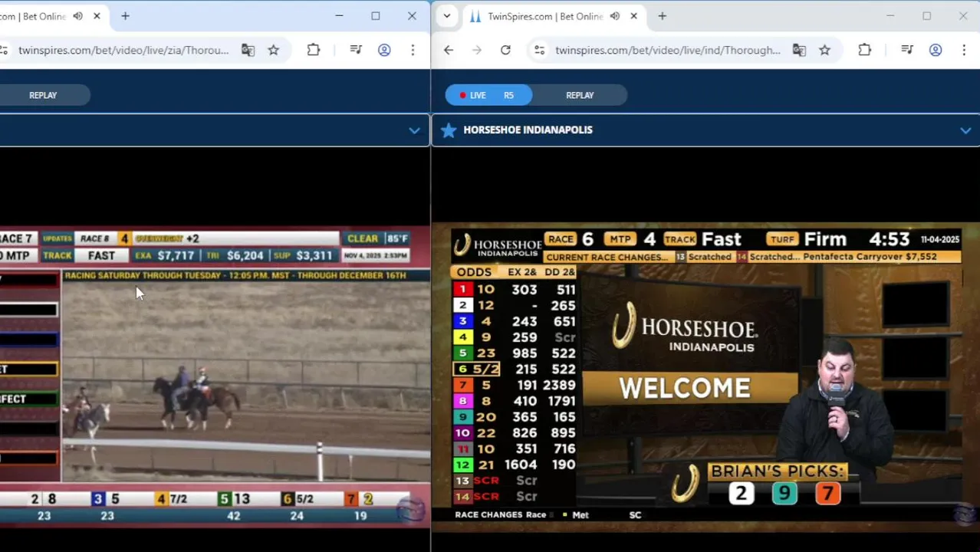Select LIVE R5 tab in right window
Viewport: 980px width, 552px height.
[x=488, y=95]
